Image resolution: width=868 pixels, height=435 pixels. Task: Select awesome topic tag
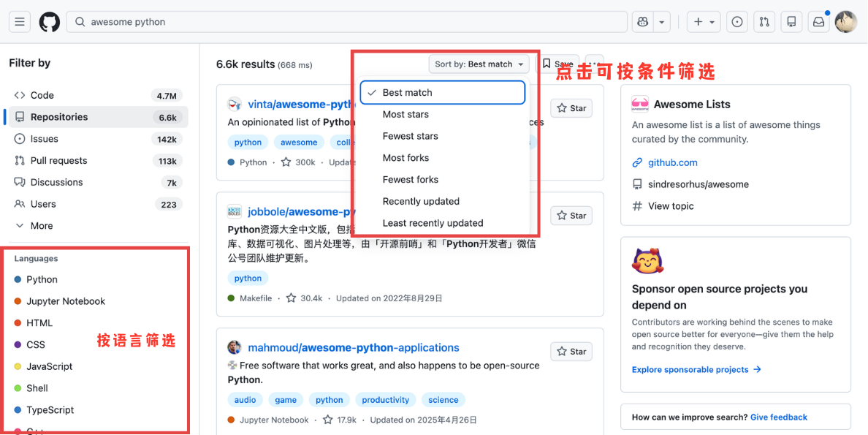click(x=299, y=143)
